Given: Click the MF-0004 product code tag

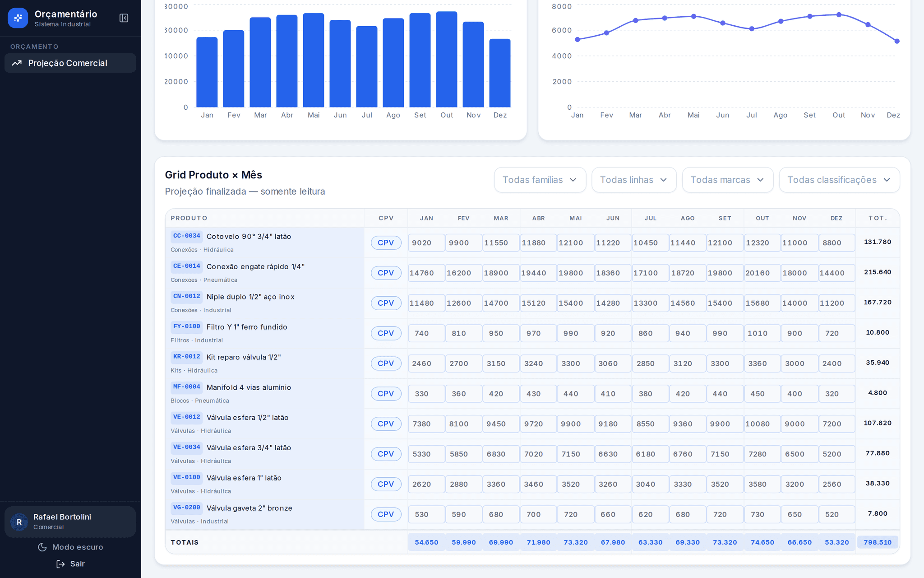Looking at the screenshot, I should (186, 387).
